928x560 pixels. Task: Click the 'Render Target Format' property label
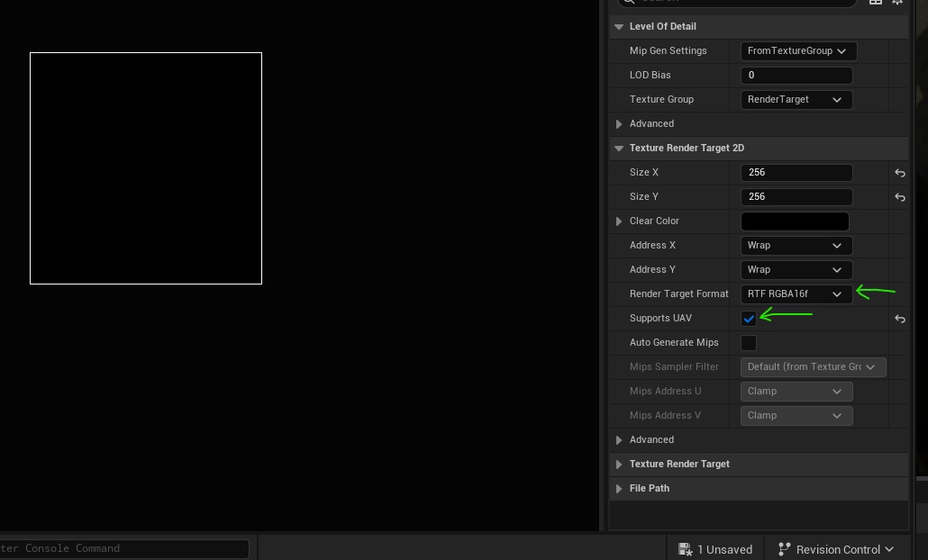[678, 294]
